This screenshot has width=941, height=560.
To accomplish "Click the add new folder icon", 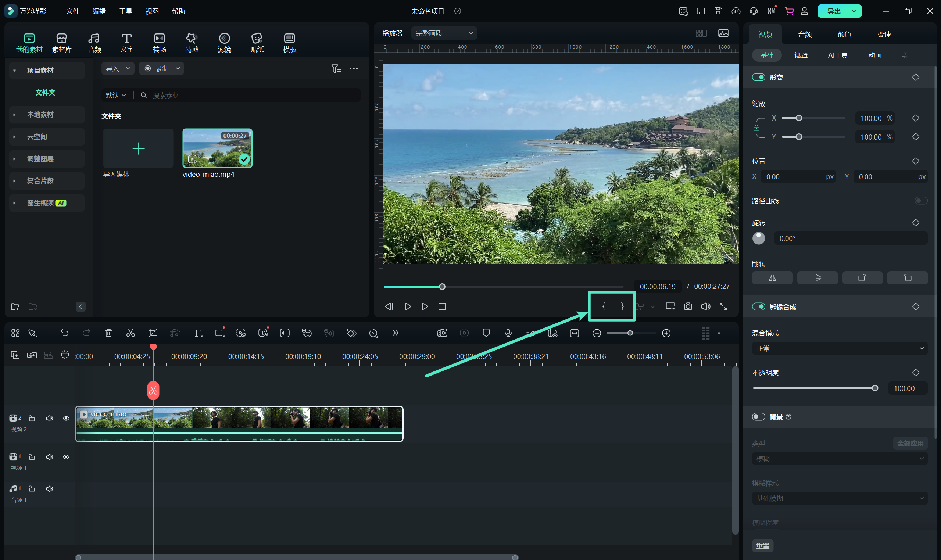I will click(x=15, y=306).
